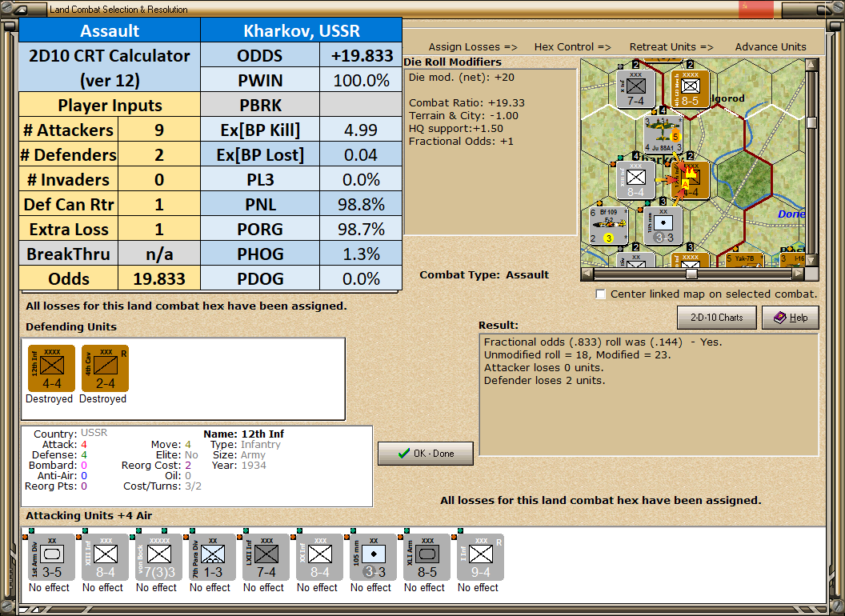The image size is (845, 616).
Task: Click the attacked 4-4 unit in Kharkov hex
Action: point(690,180)
